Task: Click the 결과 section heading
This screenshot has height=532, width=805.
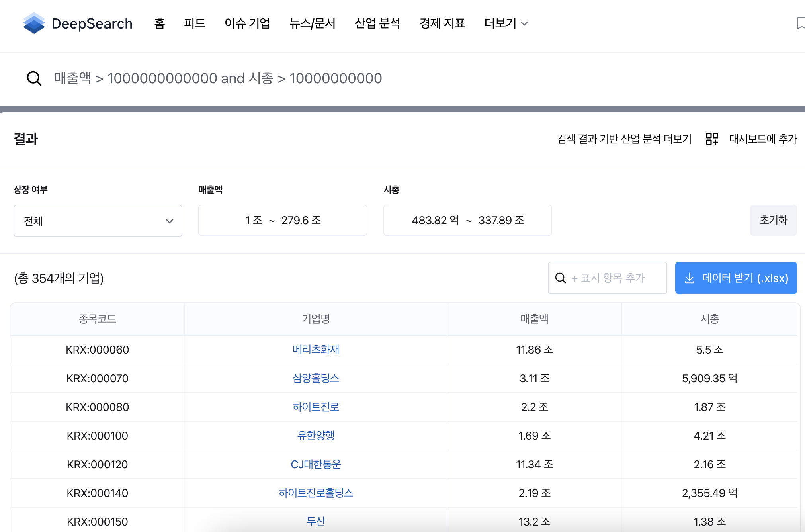Action: point(26,139)
